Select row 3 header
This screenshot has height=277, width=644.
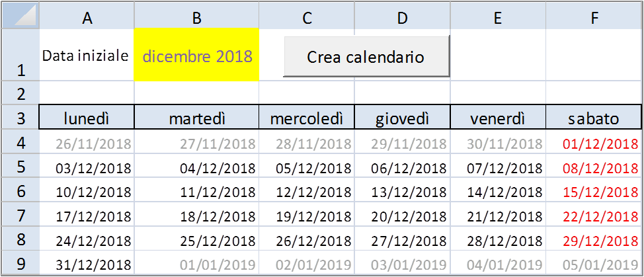coord(20,118)
